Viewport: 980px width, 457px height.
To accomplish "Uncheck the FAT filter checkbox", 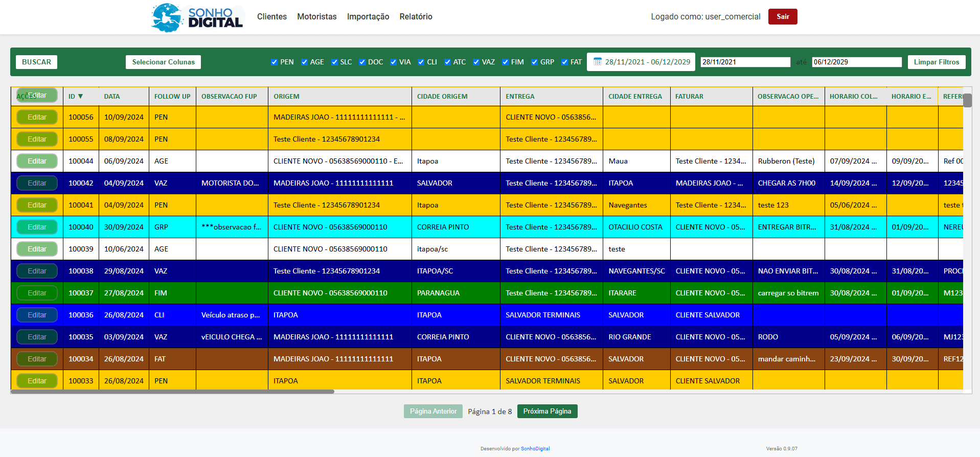I will click(x=564, y=62).
